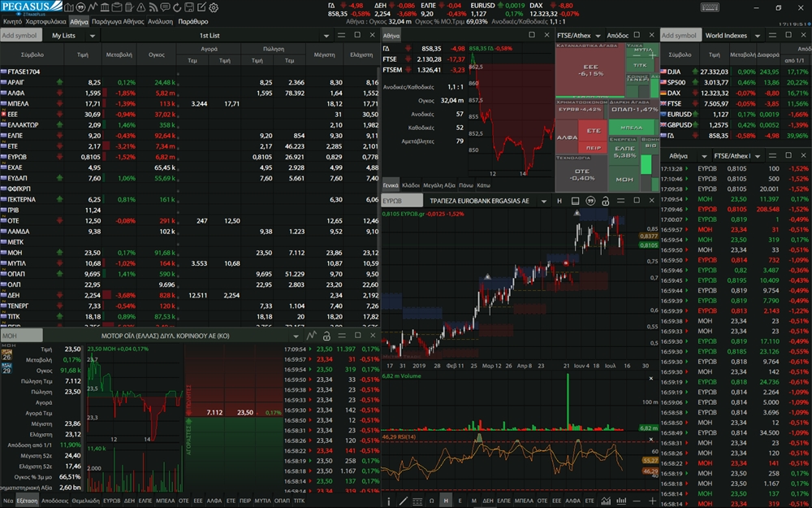Expand the ΜΟΤΟΡ ΟΪΛ symbol dropdown arrow
The width and height of the screenshot is (812, 508).
(296, 336)
